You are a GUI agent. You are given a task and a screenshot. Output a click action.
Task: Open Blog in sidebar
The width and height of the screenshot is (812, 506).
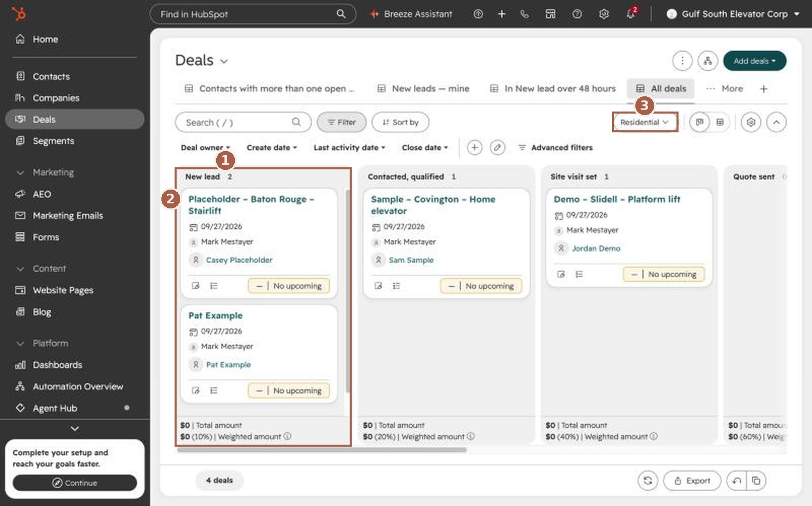(x=74, y=312)
